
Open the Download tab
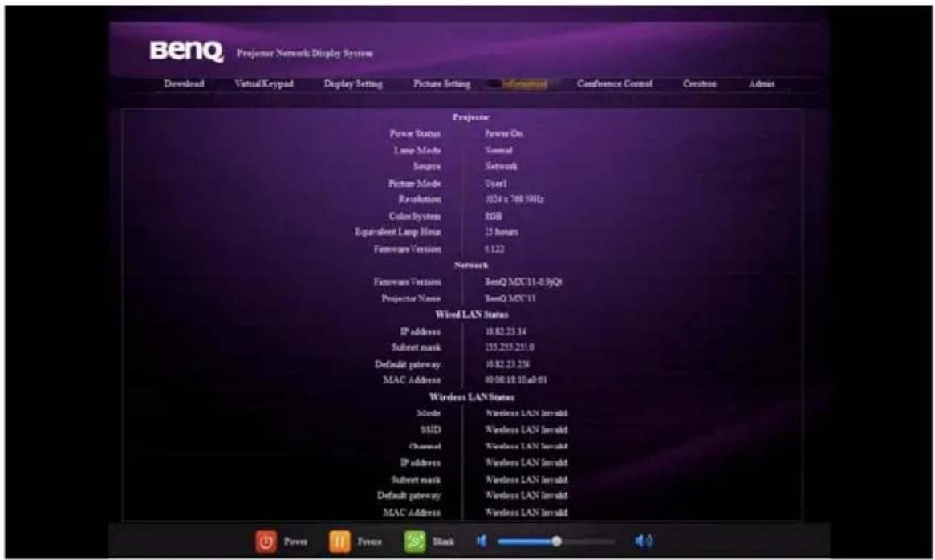185,83
